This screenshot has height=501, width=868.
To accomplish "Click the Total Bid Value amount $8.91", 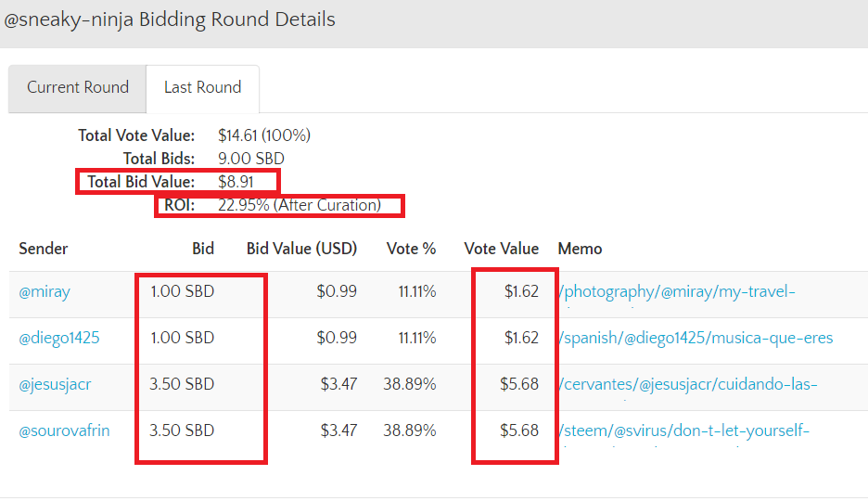I will tap(236, 182).
